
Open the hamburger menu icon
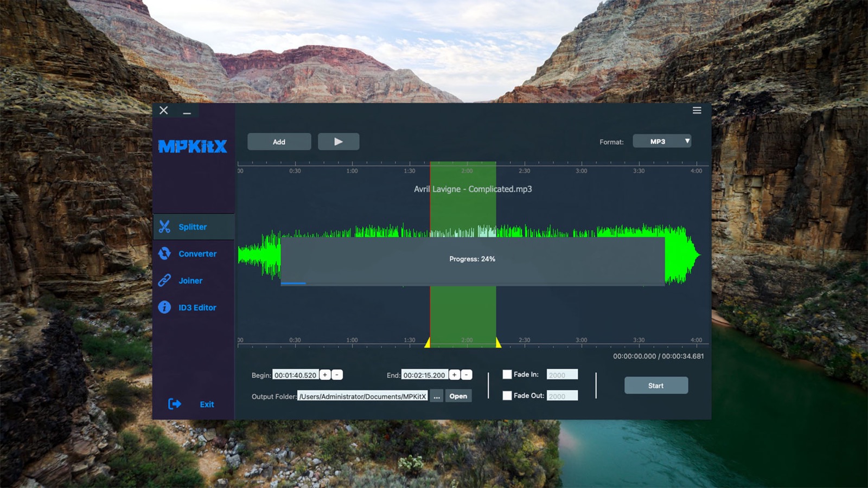pyautogui.click(x=697, y=111)
